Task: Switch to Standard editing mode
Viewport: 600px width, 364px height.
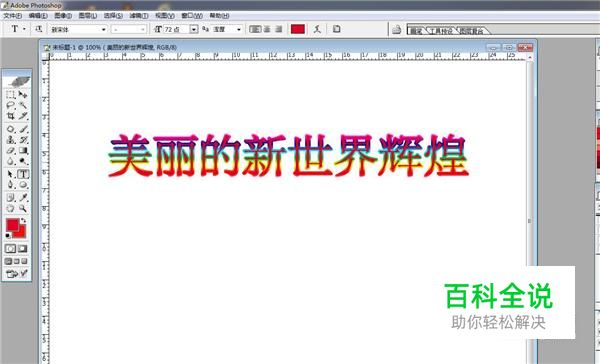Action: click(10, 249)
